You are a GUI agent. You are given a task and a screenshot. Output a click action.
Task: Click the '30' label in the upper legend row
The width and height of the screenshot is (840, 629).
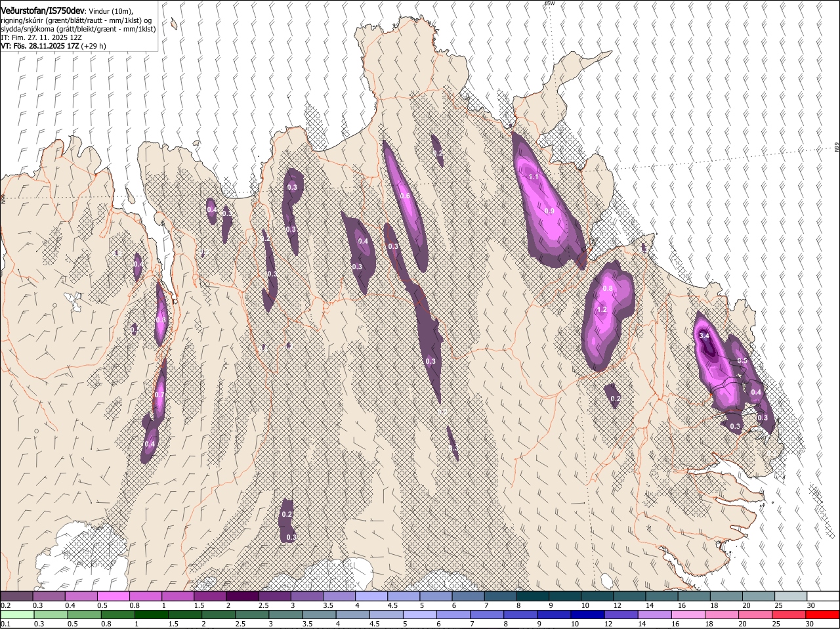811,605
